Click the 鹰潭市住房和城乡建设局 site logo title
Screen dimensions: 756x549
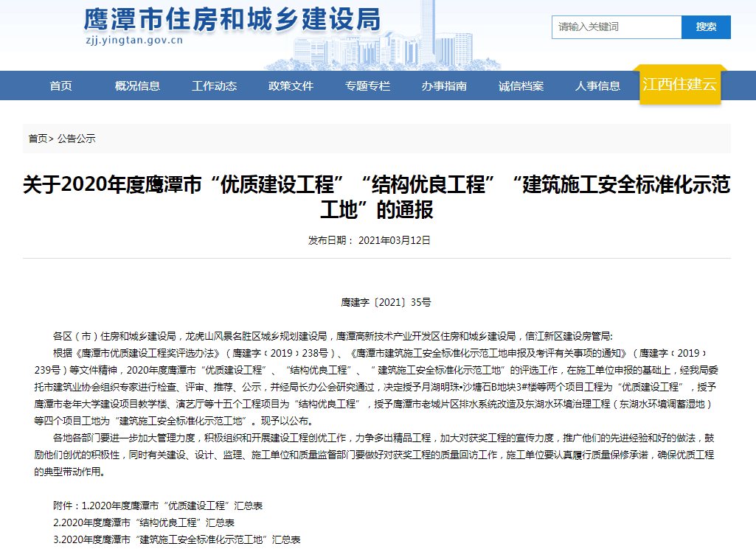click(x=232, y=20)
